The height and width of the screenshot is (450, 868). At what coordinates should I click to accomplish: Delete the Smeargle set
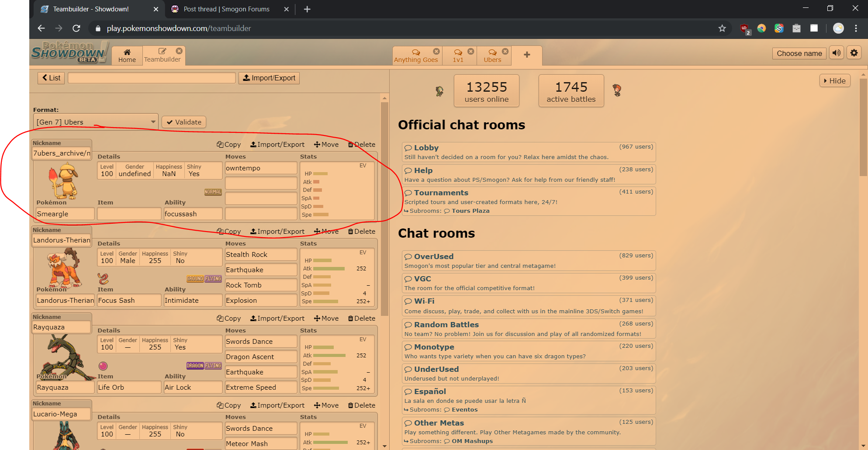coord(362,145)
